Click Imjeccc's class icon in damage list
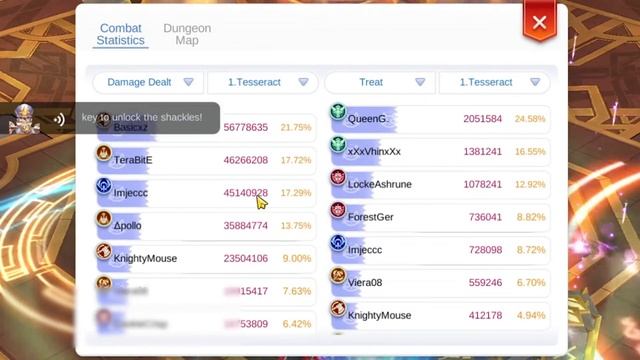Screen dimensions: 640x360 (104, 186)
